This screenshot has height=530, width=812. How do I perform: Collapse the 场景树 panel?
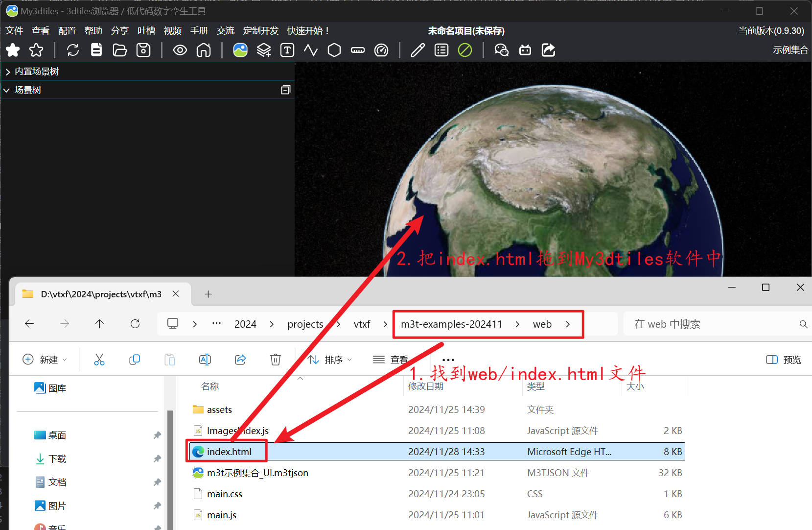coord(7,90)
